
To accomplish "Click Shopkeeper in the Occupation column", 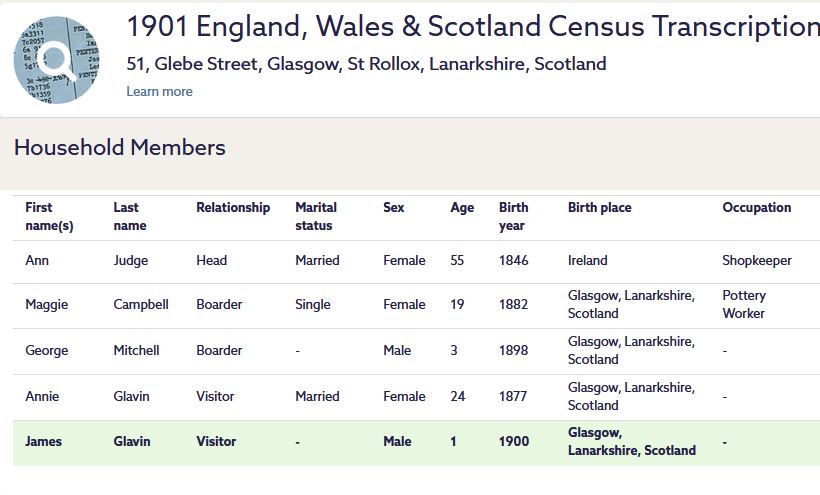I will pyautogui.click(x=756, y=261).
